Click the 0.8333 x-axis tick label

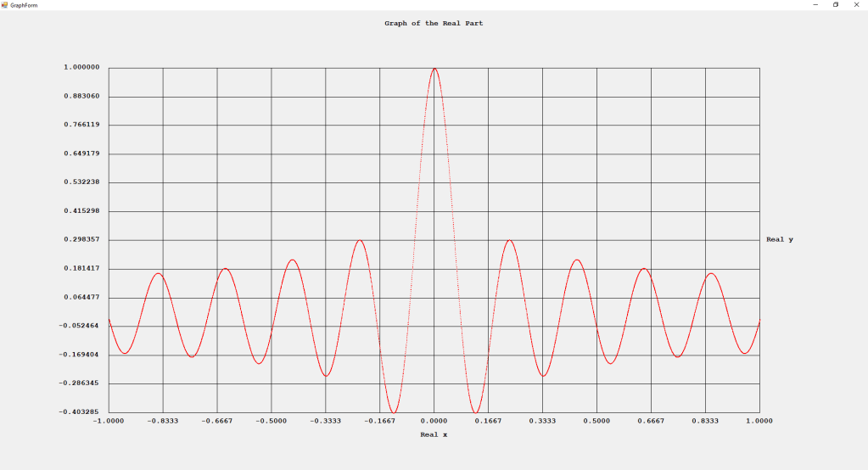click(x=704, y=421)
